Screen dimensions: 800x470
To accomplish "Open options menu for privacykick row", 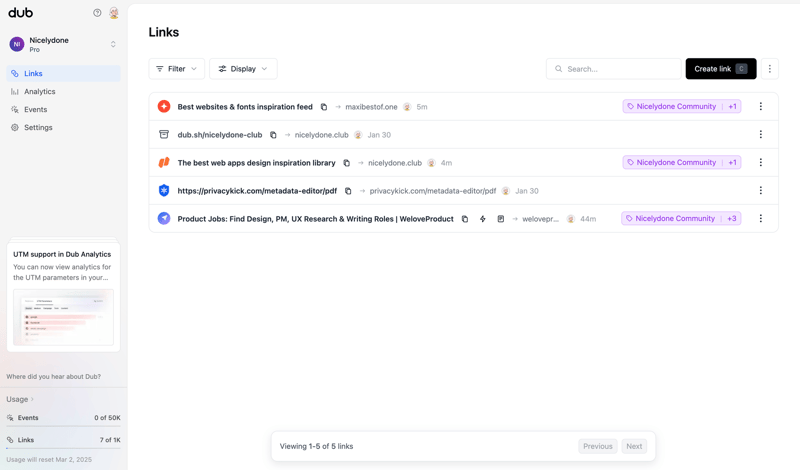I will click(760, 190).
